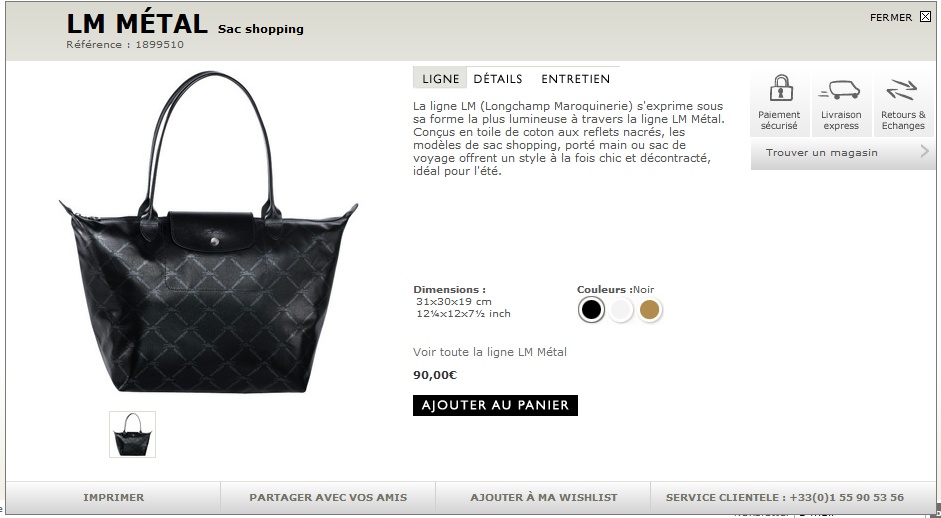The height and width of the screenshot is (518, 941).
Task: Switch to the DÉTAILS tab
Action: (498, 79)
